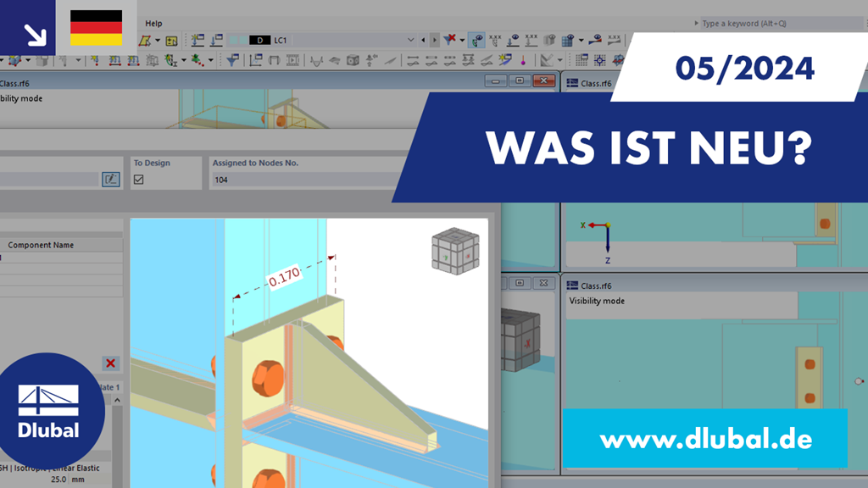
Task: Click the 0.170 dimension label
Action: pyautogui.click(x=284, y=277)
